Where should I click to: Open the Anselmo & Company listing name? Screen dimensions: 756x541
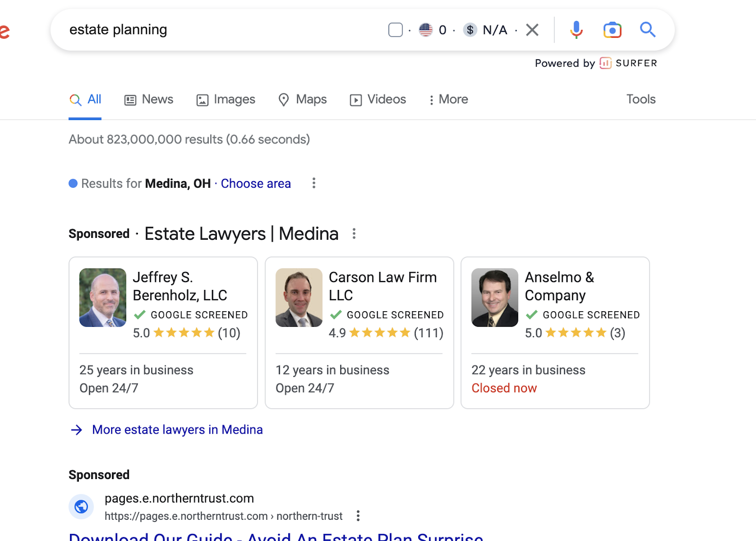(x=559, y=286)
